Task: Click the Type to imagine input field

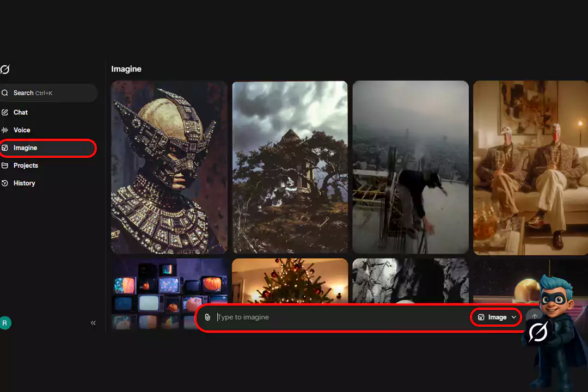Action: [x=338, y=317]
